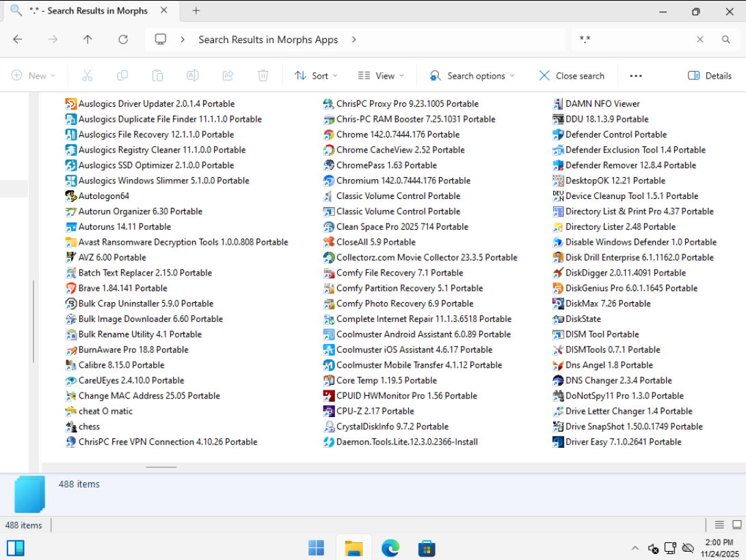
Task: Open Microsoft Store from the taskbar
Action: click(427, 548)
